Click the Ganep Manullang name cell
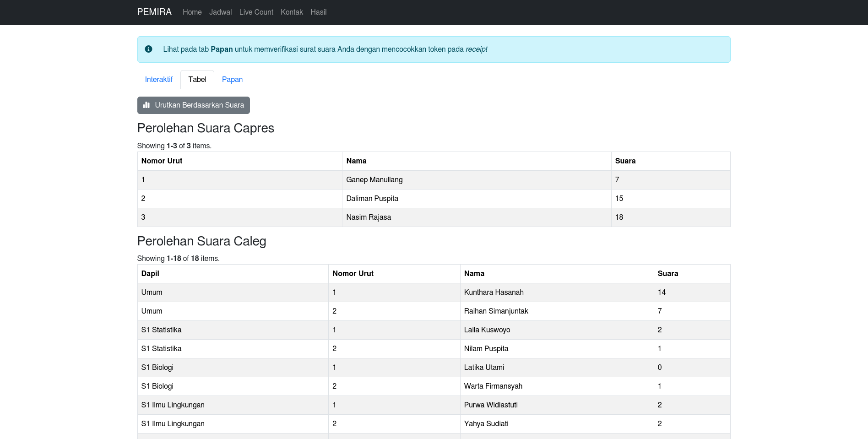868x439 pixels. (x=374, y=179)
